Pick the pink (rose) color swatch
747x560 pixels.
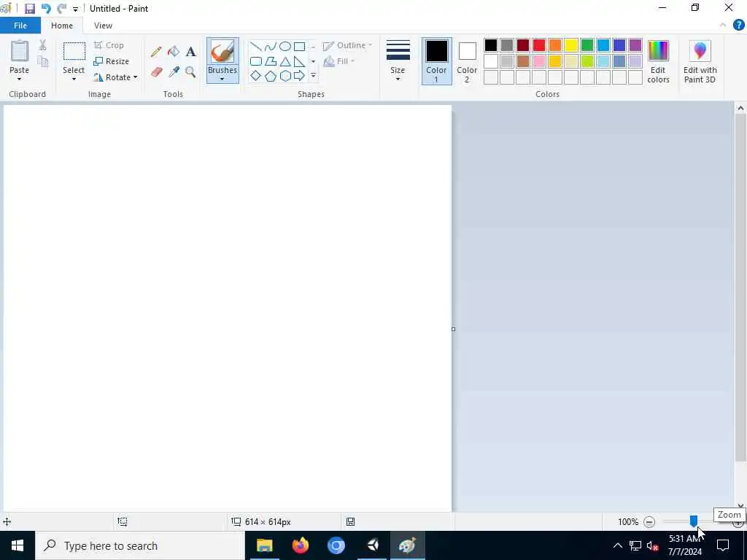(x=539, y=61)
